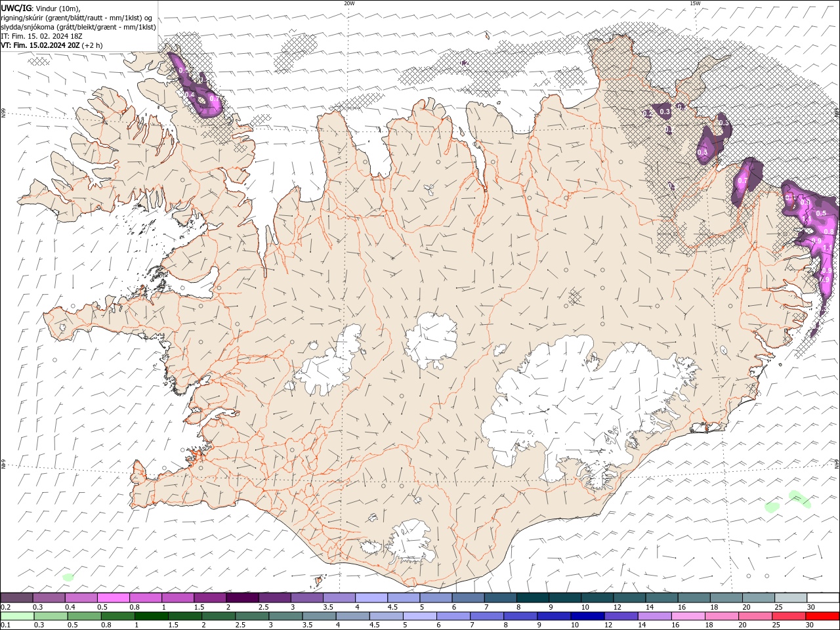Screen dimensions: 840x630
Task: Click the deep blue swatch at 10 on lower scale
Action: (587, 616)
